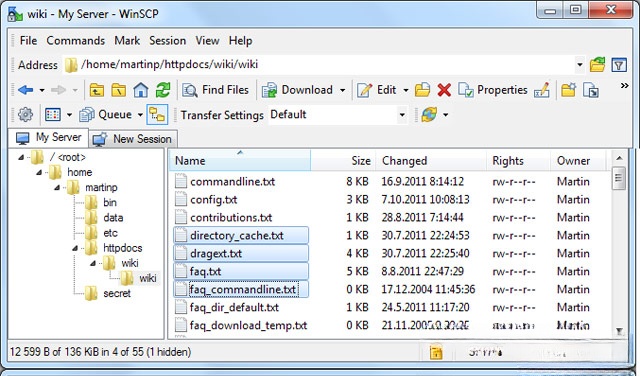Open the Mark menu
This screenshot has height=376, width=640.
point(127,41)
